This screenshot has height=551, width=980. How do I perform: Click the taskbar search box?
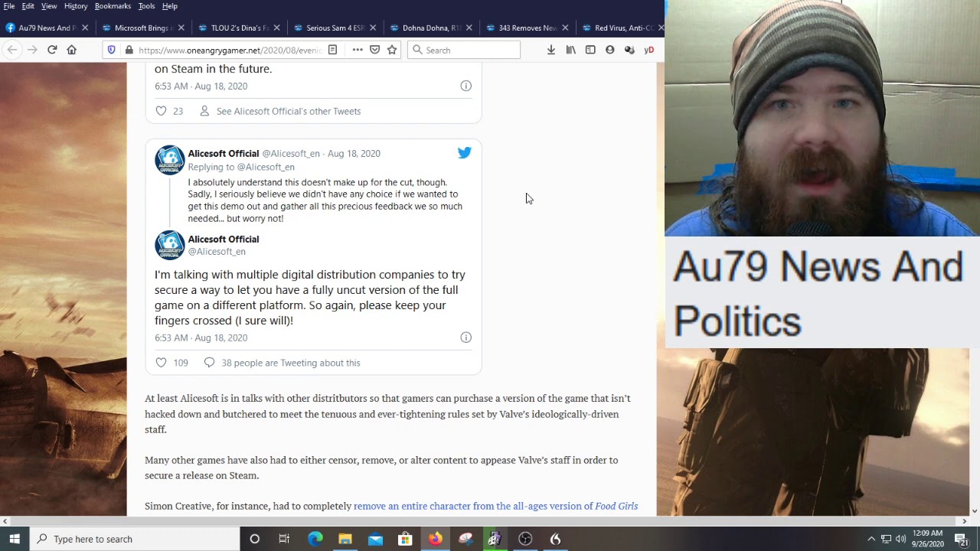135,539
